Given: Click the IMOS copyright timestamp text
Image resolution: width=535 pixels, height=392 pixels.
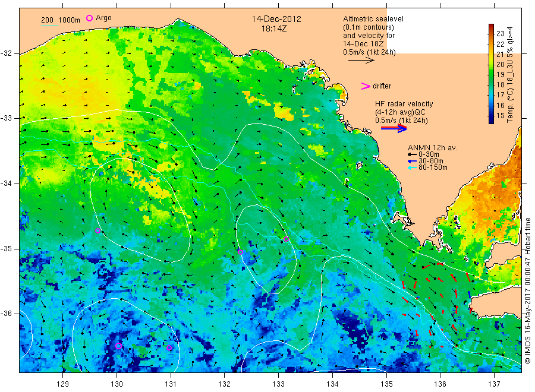Looking at the screenshot, I should point(527,291).
